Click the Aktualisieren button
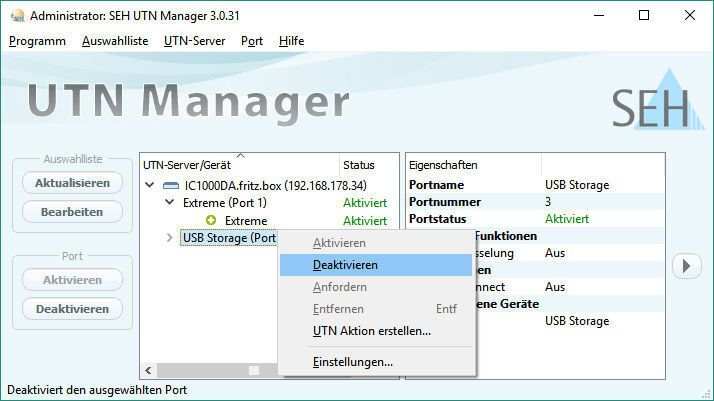 click(x=72, y=183)
